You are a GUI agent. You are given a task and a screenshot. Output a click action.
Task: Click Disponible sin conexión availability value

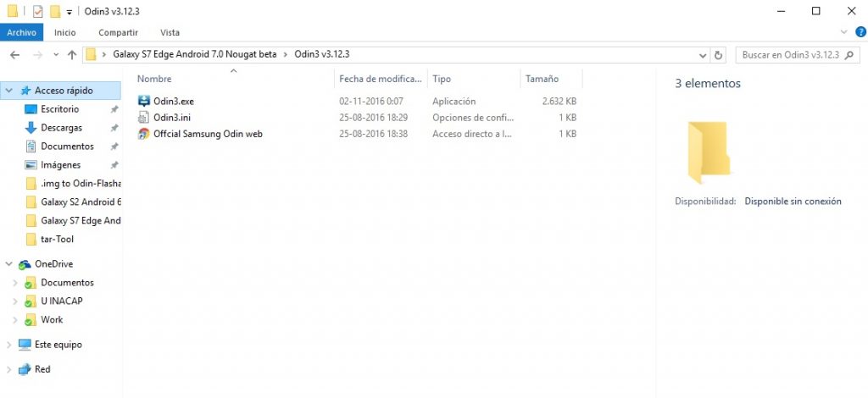tap(793, 202)
